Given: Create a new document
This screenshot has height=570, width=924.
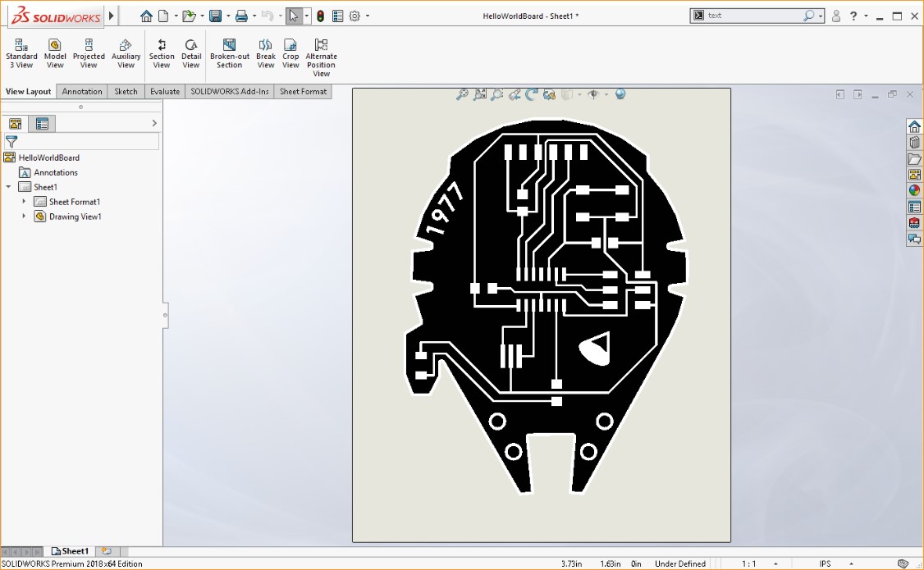Looking at the screenshot, I should (163, 16).
